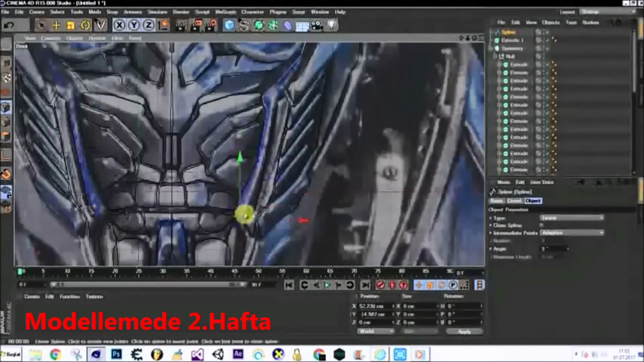Open the Render menu
This screenshot has height=362, width=644.
click(x=181, y=12)
